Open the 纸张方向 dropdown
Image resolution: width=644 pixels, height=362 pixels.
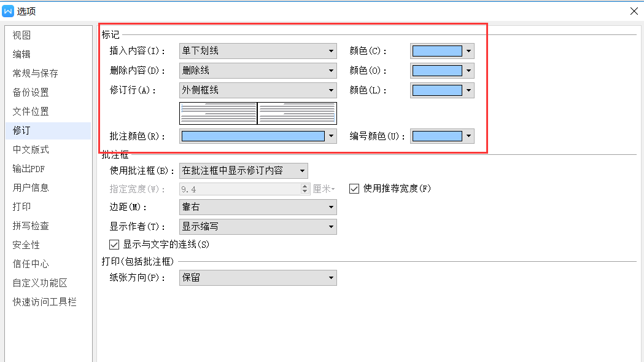[258, 278]
